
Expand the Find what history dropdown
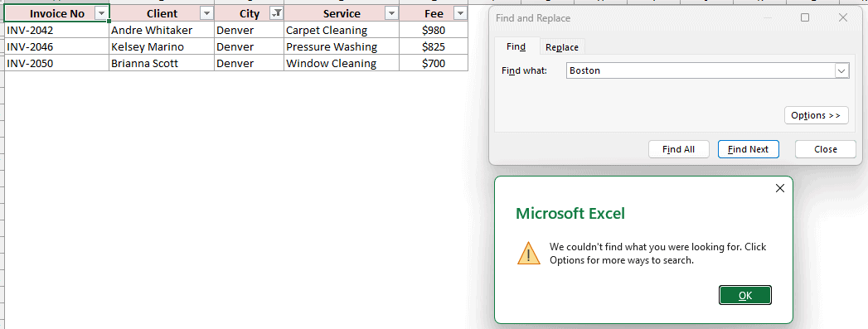pyautogui.click(x=841, y=70)
